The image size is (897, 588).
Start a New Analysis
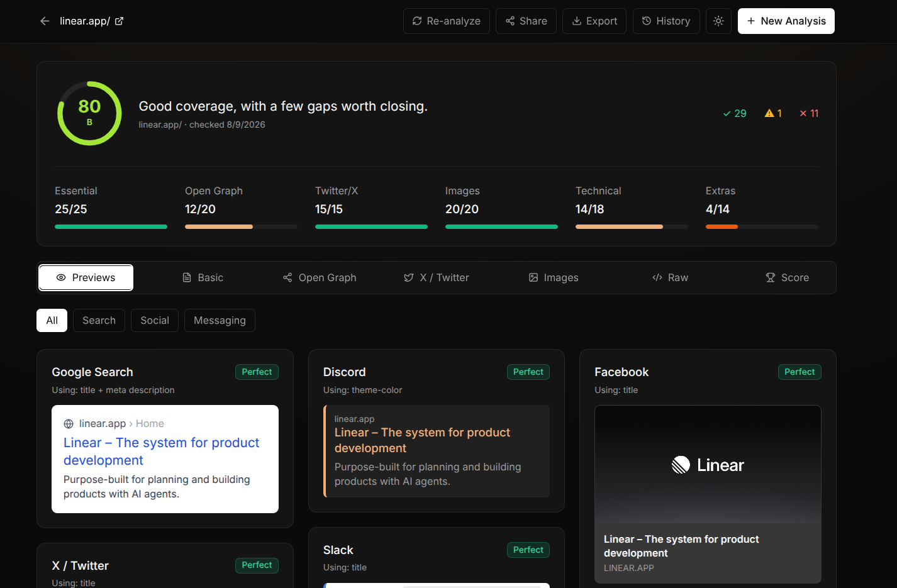pyautogui.click(x=786, y=21)
